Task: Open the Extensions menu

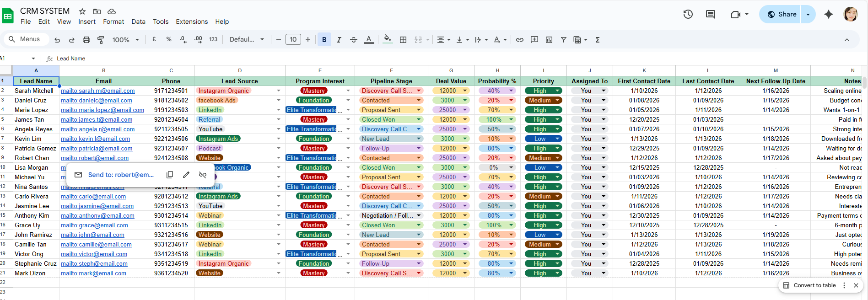Action: tap(192, 21)
